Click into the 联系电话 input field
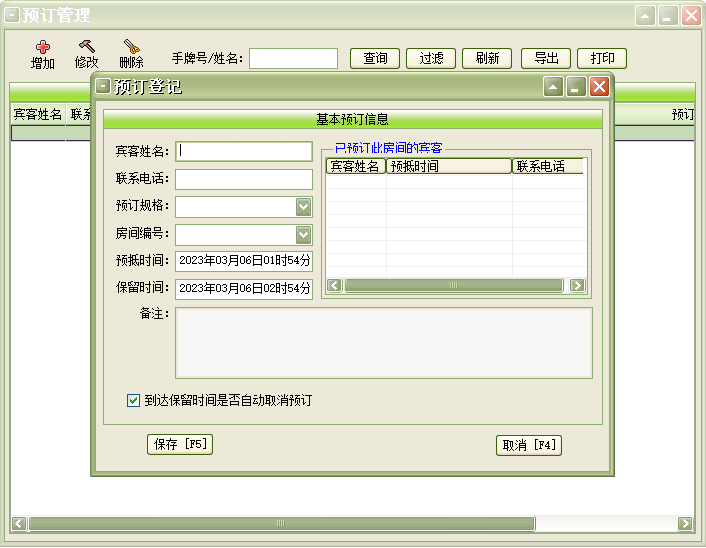The width and height of the screenshot is (706, 548). click(x=244, y=179)
